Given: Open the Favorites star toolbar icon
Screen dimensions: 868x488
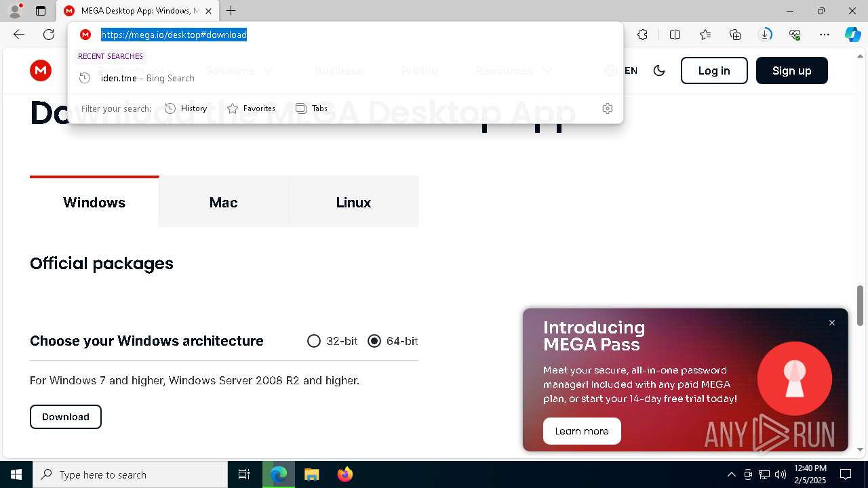Looking at the screenshot, I should (705, 35).
